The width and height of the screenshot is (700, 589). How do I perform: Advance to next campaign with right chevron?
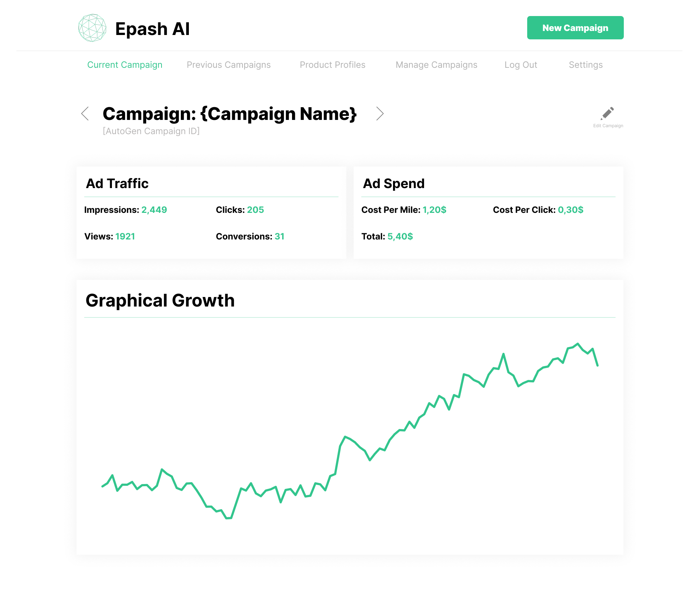click(380, 114)
